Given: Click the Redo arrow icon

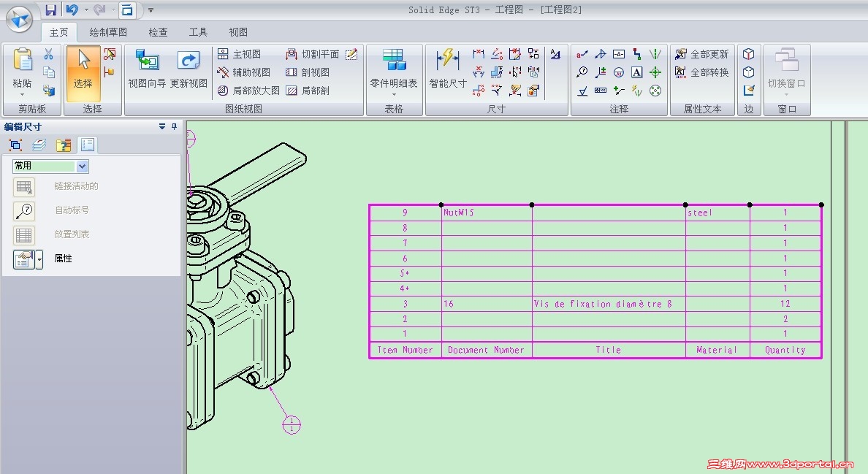Looking at the screenshot, I should point(99,9).
